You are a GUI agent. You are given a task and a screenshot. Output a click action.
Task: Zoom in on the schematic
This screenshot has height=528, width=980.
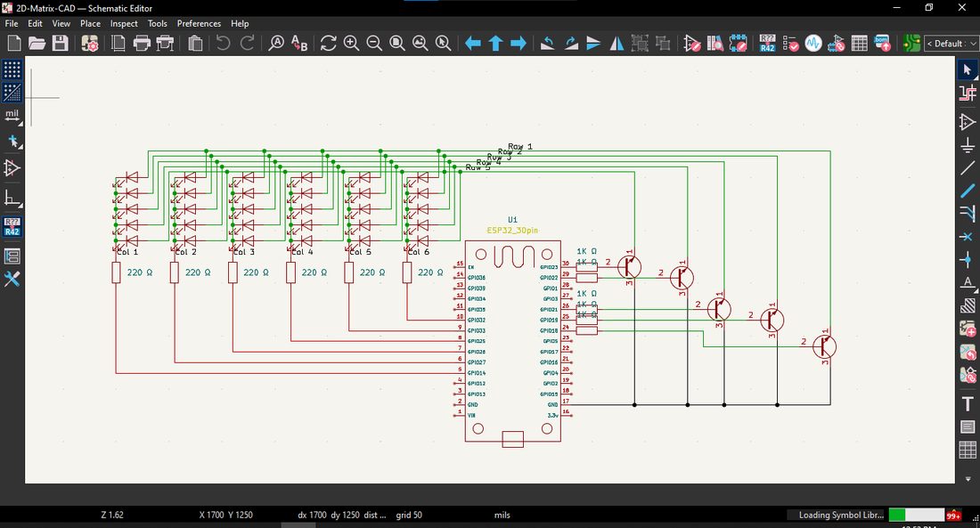[351, 43]
